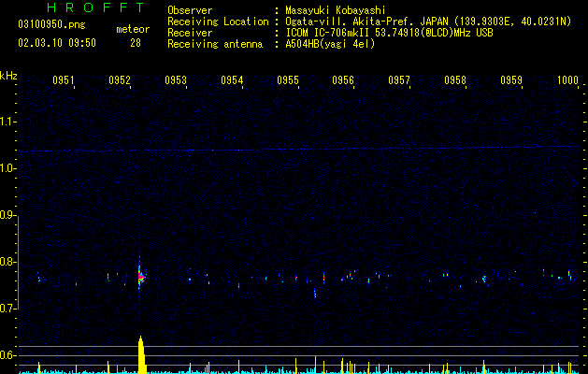Click the 0959 time marker
The height and width of the screenshot is (374, 588).
click(x=511, y=79)
